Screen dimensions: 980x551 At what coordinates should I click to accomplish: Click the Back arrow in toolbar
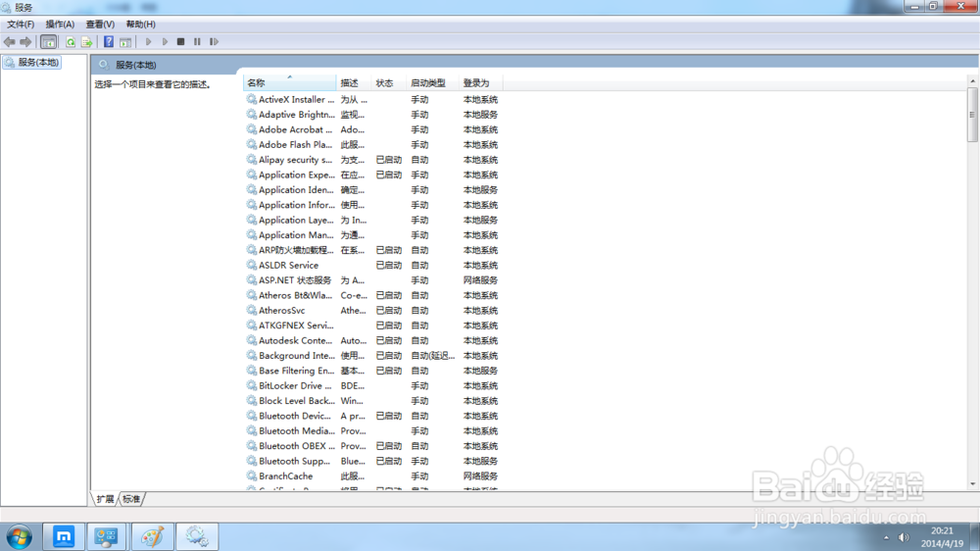pos(10,42)
